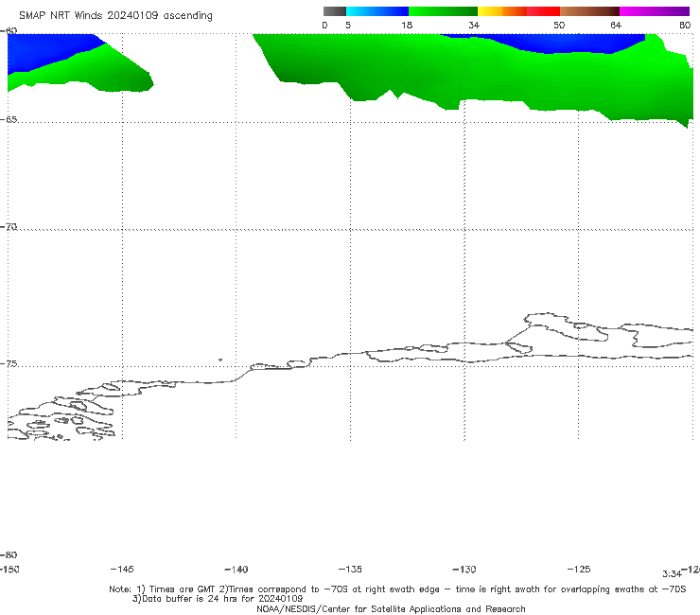Click the small island dot near -141 longitude

pyautogui.click(x=220, y=360)
